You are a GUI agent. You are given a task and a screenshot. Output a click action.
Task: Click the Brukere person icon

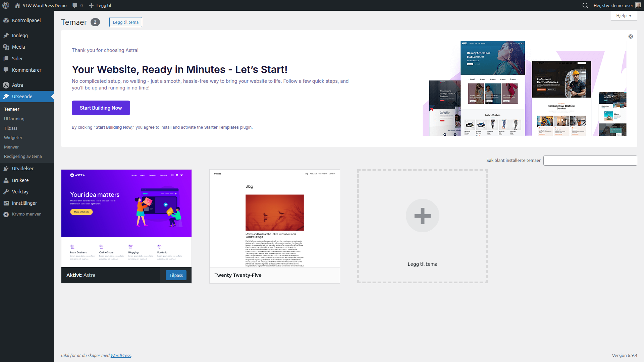[6, 180]
